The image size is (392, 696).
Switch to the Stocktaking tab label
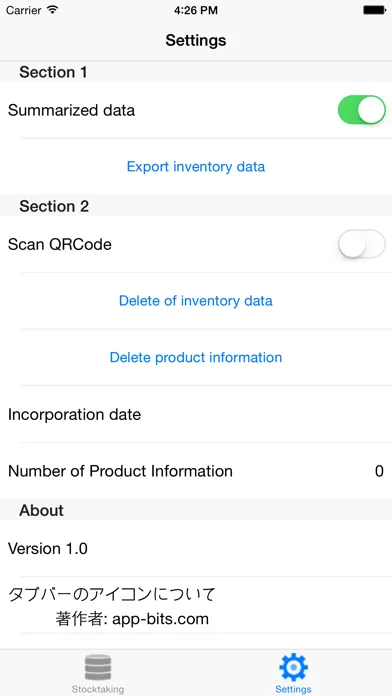[x=98, y=689]
